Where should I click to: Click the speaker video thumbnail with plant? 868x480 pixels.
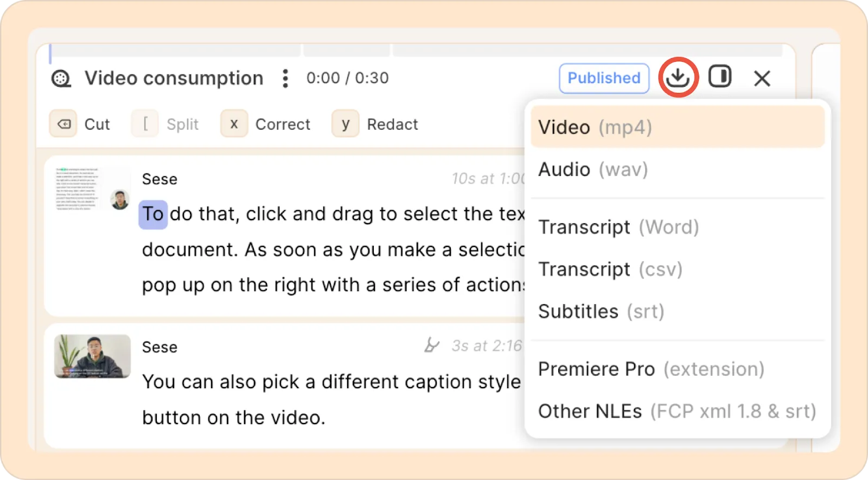coord(92,356)
